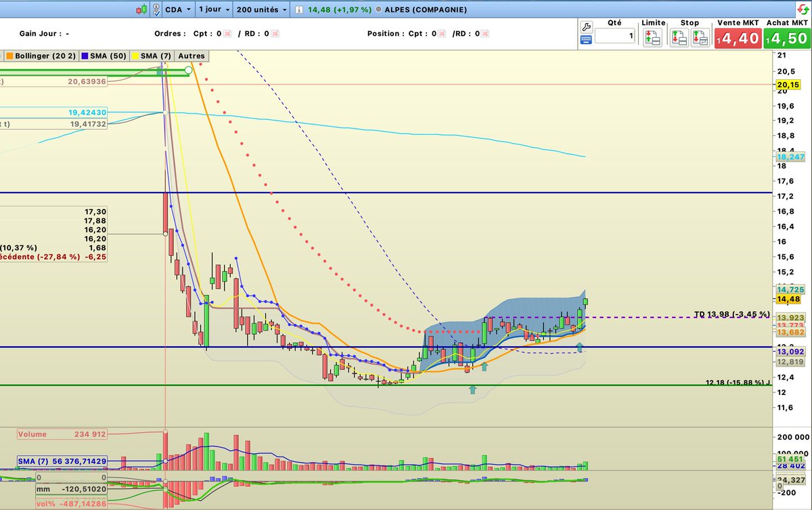Click the 19,42430 cyan value label
The image size is (812, 510).
87,112
